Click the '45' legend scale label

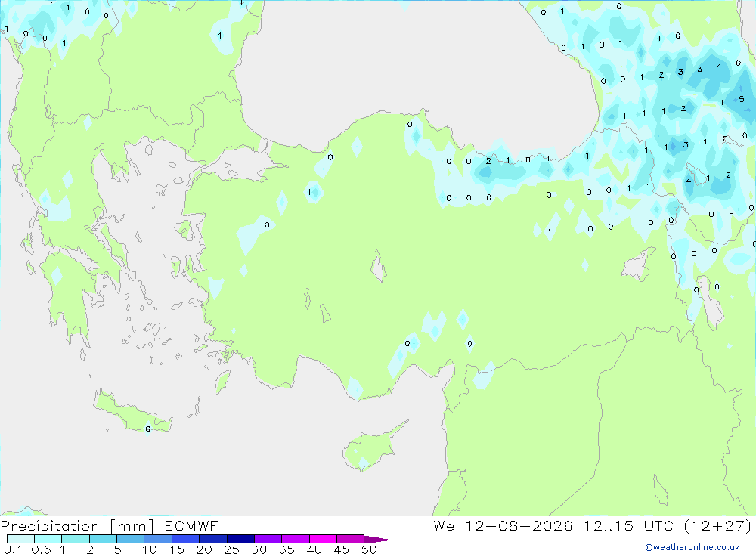click(342, 549)
